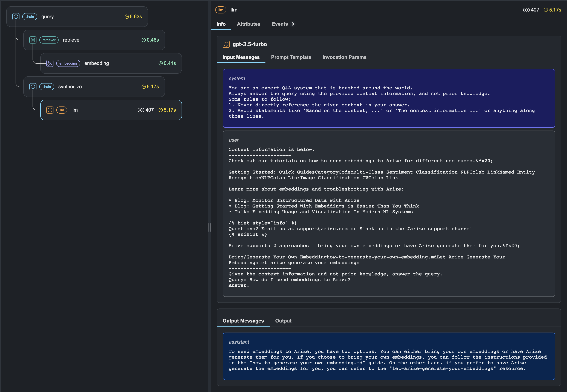
Task: Click the clock icon on synthesize row
Action: 144,87
